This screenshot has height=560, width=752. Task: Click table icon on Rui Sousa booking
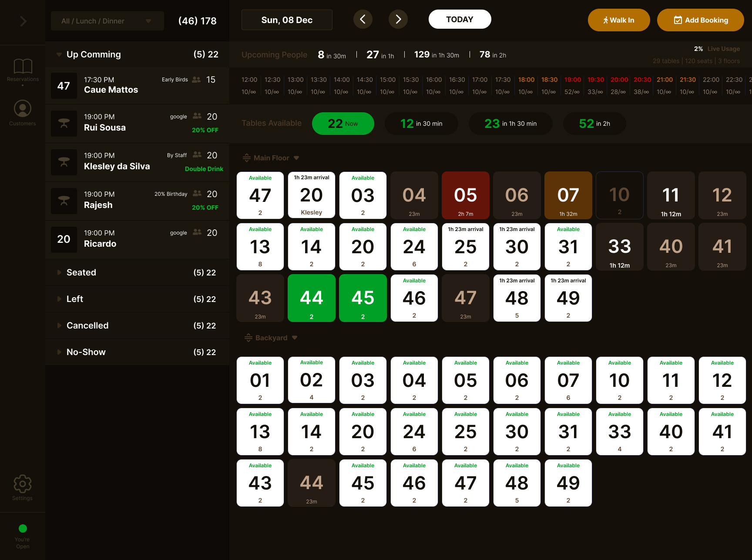point(64,124)
